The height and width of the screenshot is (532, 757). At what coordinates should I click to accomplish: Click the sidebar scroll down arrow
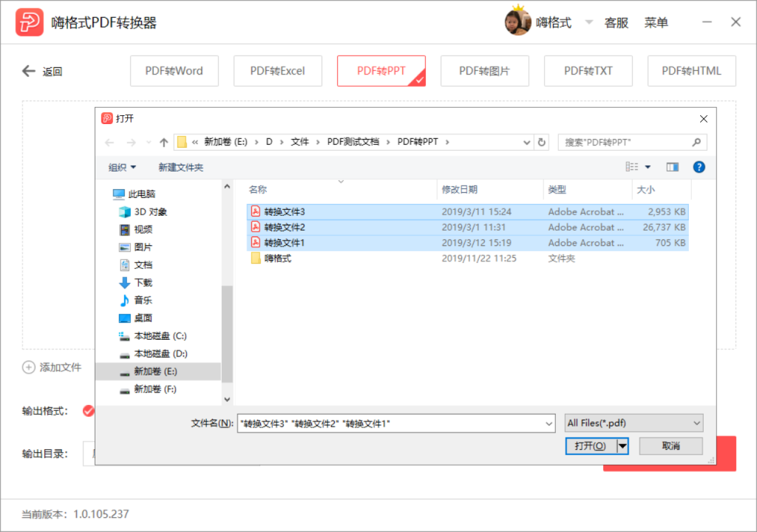click(x=227, y=399)
